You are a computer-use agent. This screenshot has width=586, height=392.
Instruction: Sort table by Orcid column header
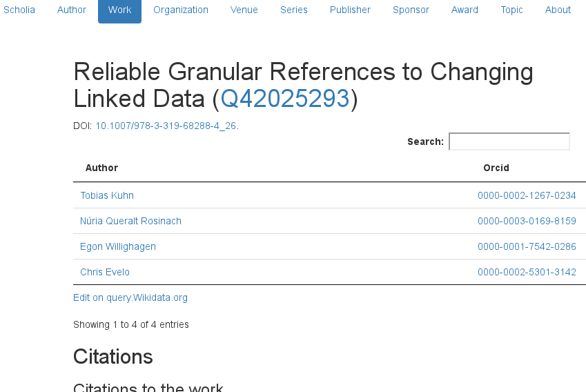[496, 168]
